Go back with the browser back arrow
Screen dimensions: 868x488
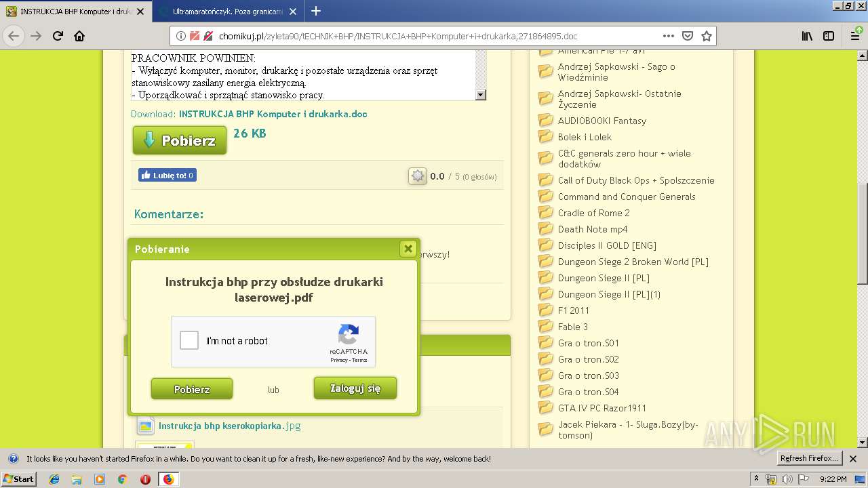[14, 36]
